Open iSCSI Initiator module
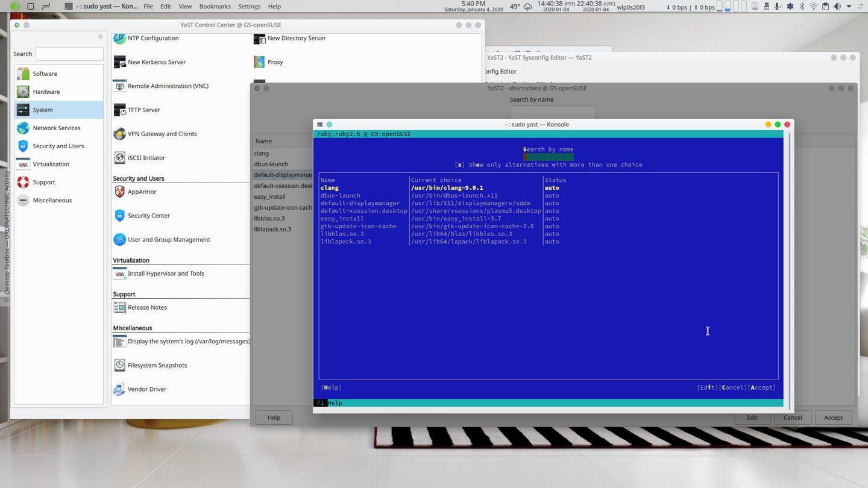The height and width of the screenshot is (488, 868). point(139,158)
